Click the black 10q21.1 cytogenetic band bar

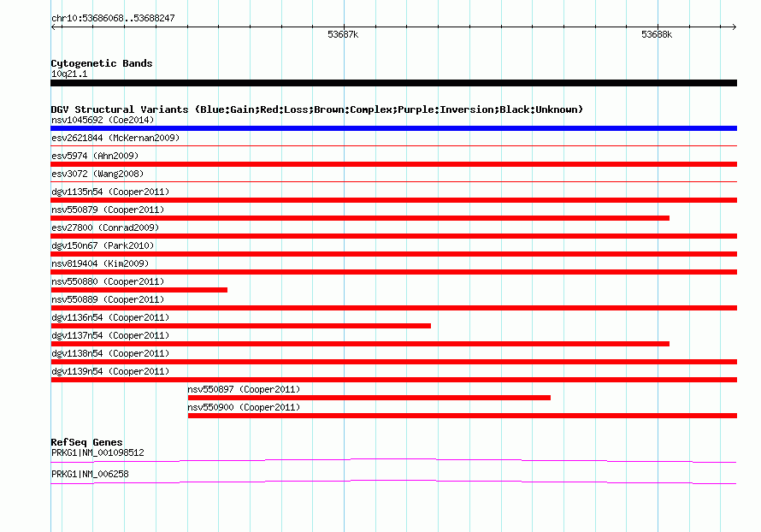(393, 83)
